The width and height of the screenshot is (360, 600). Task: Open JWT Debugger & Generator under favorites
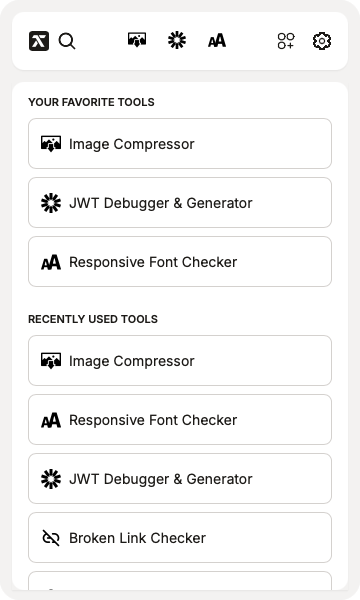[x=180, y=202]
